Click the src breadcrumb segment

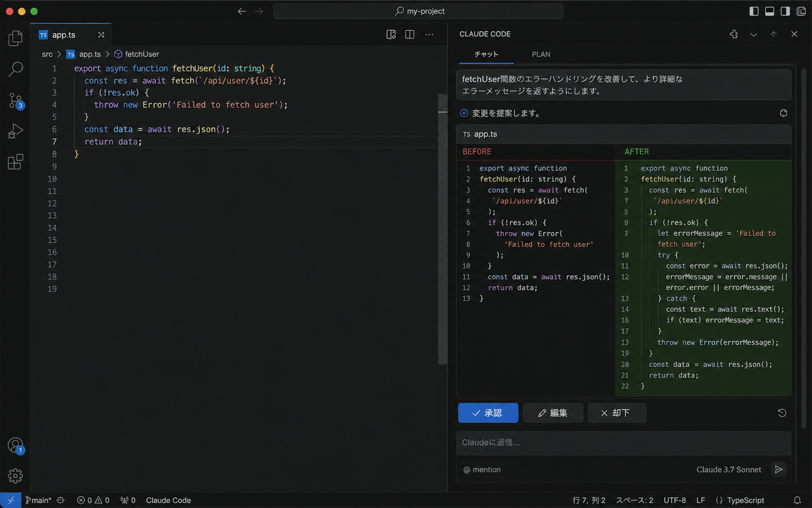[47, 54]
